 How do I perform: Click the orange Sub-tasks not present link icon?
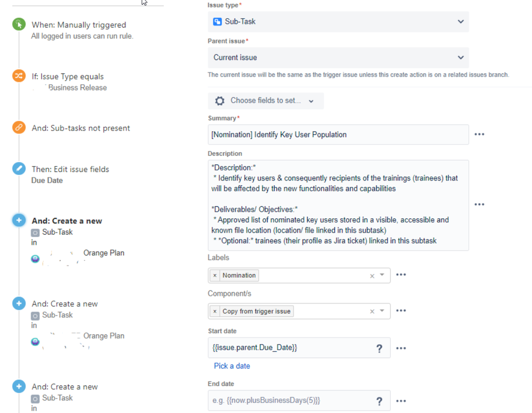[x=19, y=128]
